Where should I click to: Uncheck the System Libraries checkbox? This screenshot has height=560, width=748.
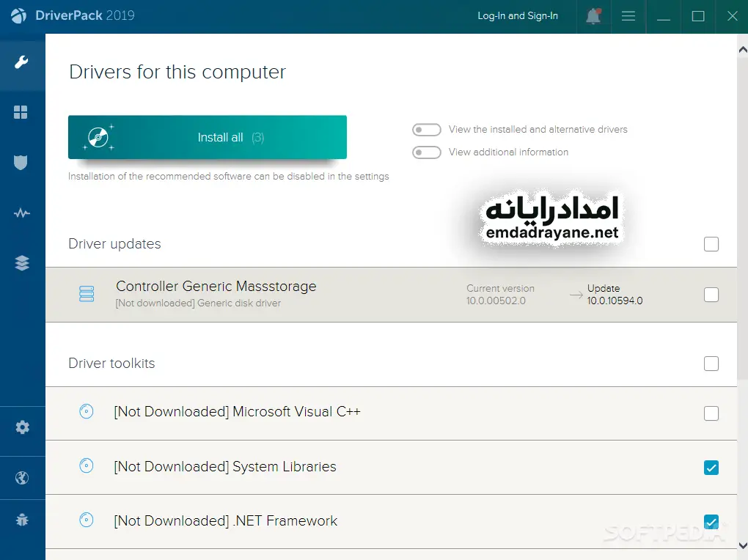point(711,468)
